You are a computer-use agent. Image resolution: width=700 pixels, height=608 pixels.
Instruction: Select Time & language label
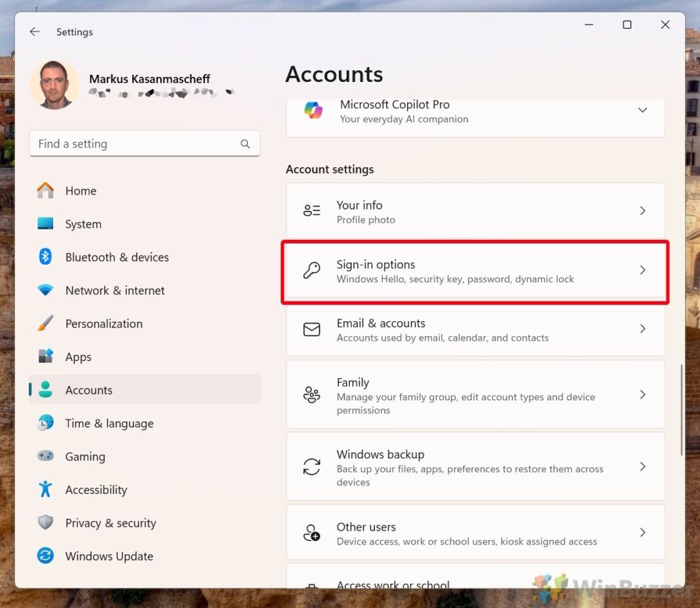coord(109,423)
